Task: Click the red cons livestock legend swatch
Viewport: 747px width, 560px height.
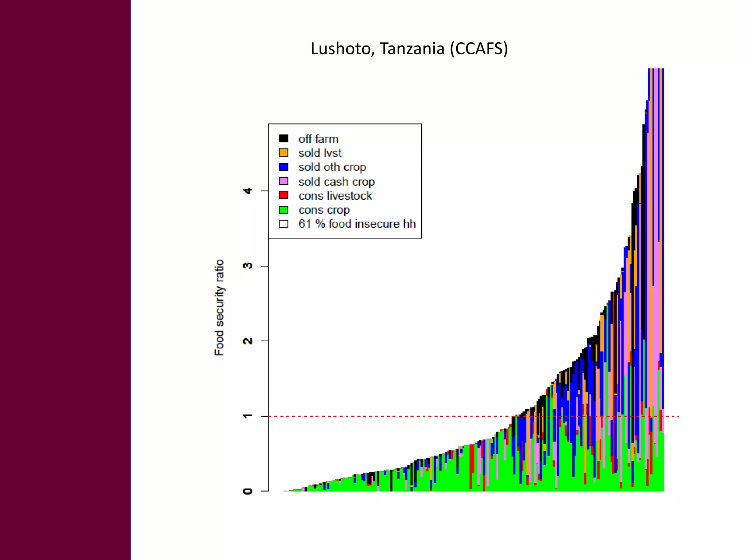Action: point(283,195)
